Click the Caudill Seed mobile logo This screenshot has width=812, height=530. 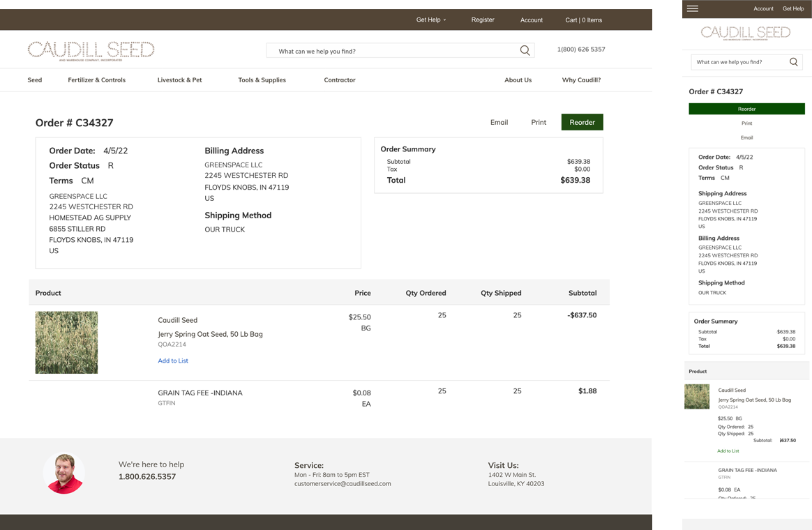[746, 33]
